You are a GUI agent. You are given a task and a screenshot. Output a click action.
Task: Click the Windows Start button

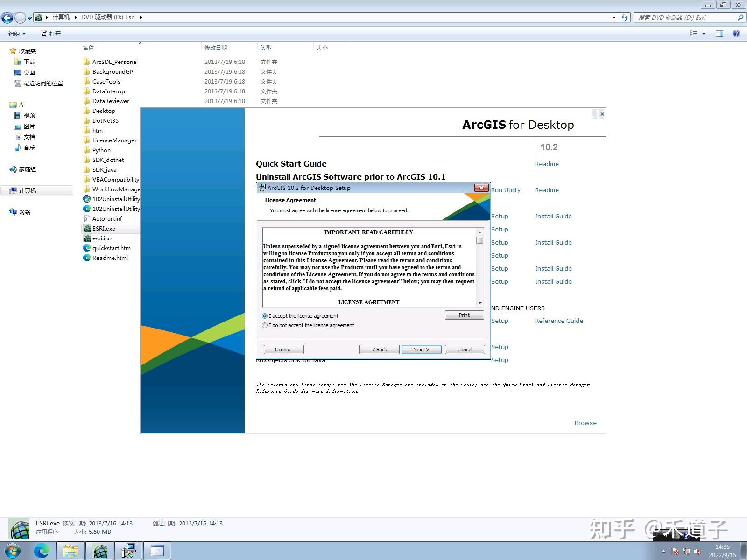coord(12,551)
